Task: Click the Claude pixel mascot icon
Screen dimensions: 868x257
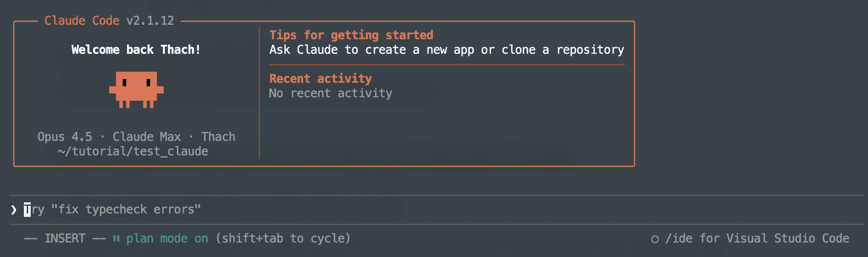Action: 136,89
